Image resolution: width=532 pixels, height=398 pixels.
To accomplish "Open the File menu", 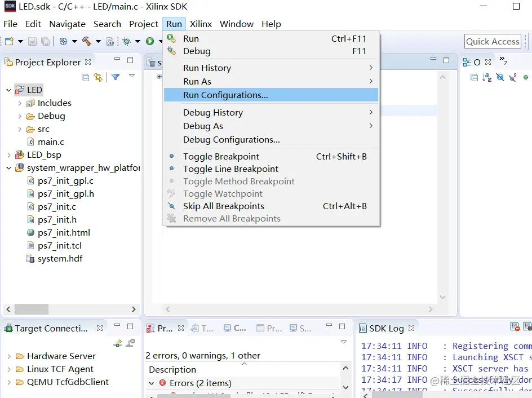I will pyautogui.click(x=10, y=24).
